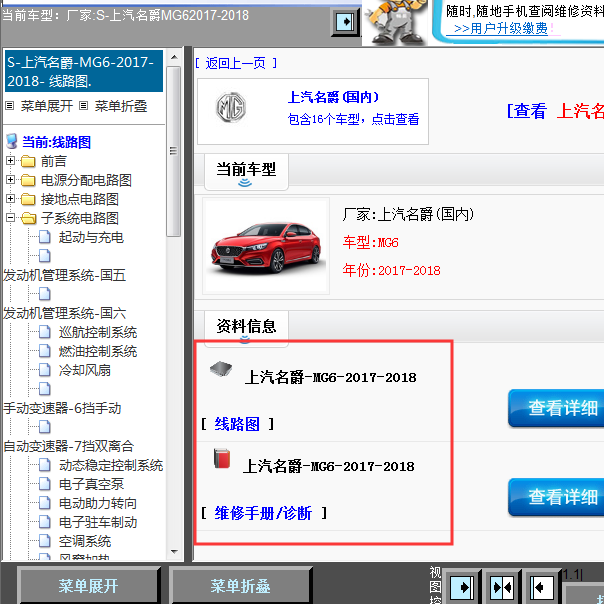Expand the 前言 folder
Viewport: 604px width, 604px height.
point(10,161)
